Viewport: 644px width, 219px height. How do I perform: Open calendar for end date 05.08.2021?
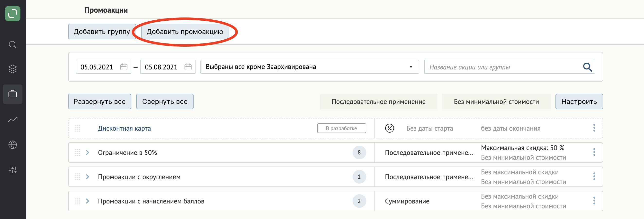pos(188,67)
